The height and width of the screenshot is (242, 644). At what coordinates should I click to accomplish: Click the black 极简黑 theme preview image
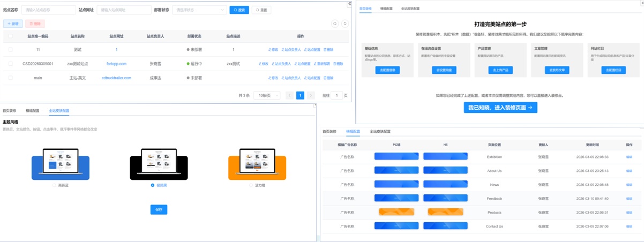point(159,164)
